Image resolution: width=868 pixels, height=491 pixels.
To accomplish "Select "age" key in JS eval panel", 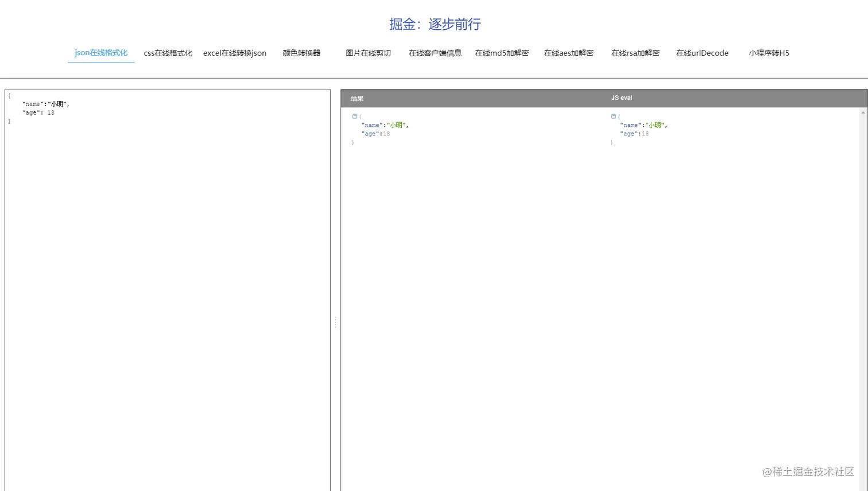I will (x=629, y=134).
